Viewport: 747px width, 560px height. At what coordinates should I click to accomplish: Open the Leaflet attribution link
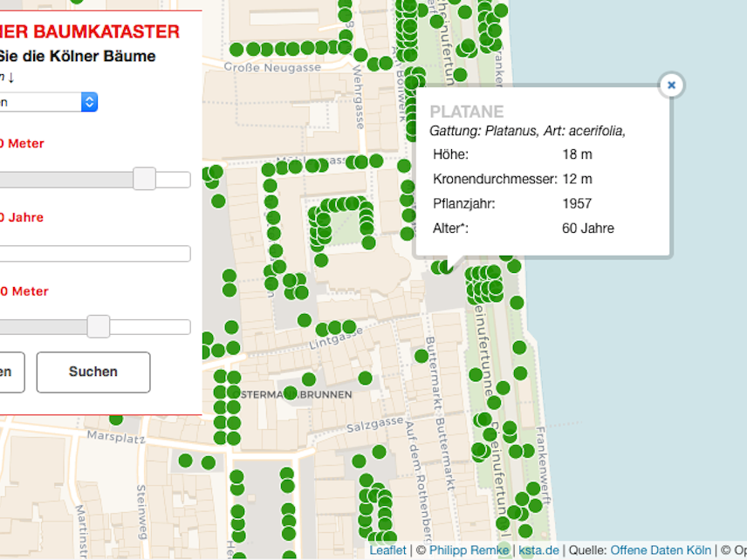(387, 550)
